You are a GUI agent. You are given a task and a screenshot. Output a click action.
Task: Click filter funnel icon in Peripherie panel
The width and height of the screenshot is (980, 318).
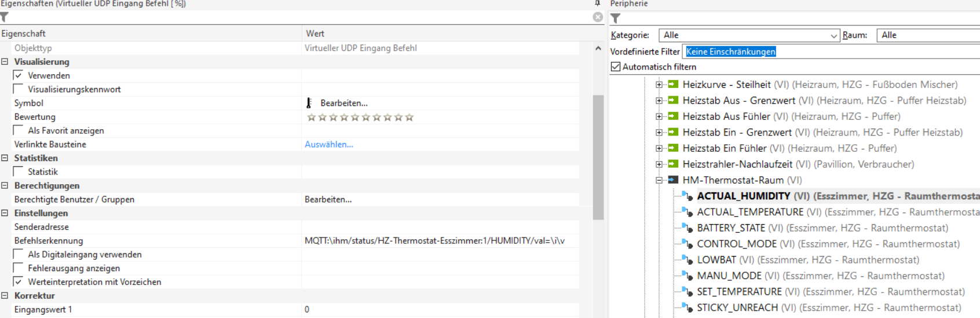click(x=616, y=19)
